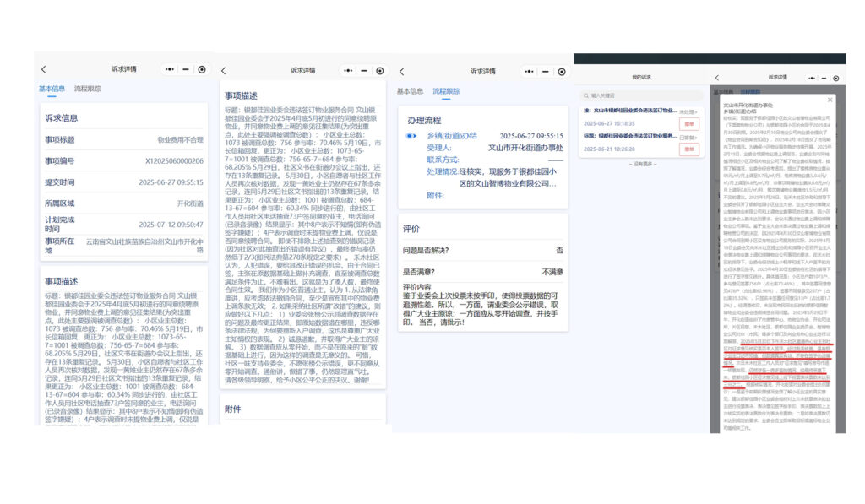This screenshot has height=504, width=865.
Task: Switch to 基本信息 tab on 办理流程 screen
Action: (411, 91)
